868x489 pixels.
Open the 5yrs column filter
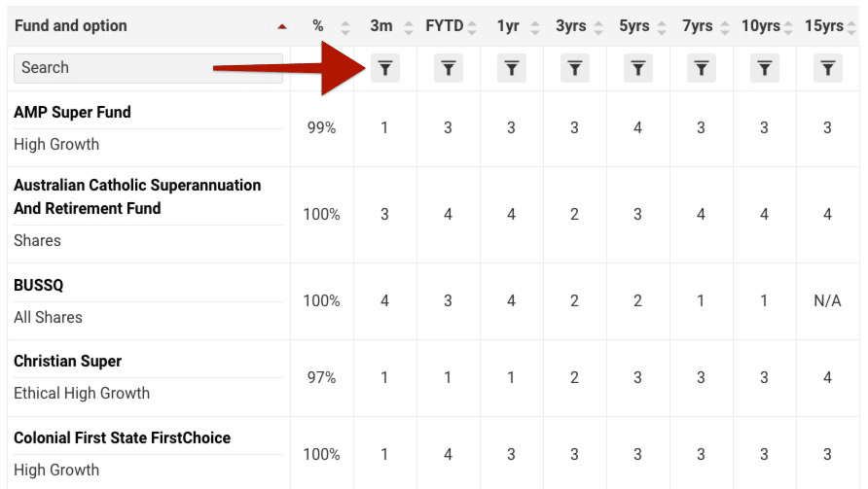637,68
